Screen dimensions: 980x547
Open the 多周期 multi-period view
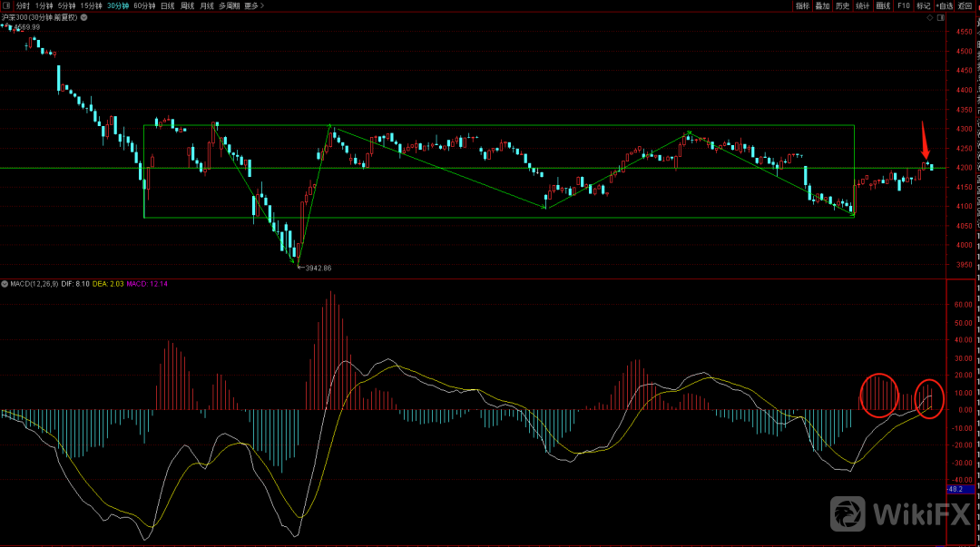229,5
